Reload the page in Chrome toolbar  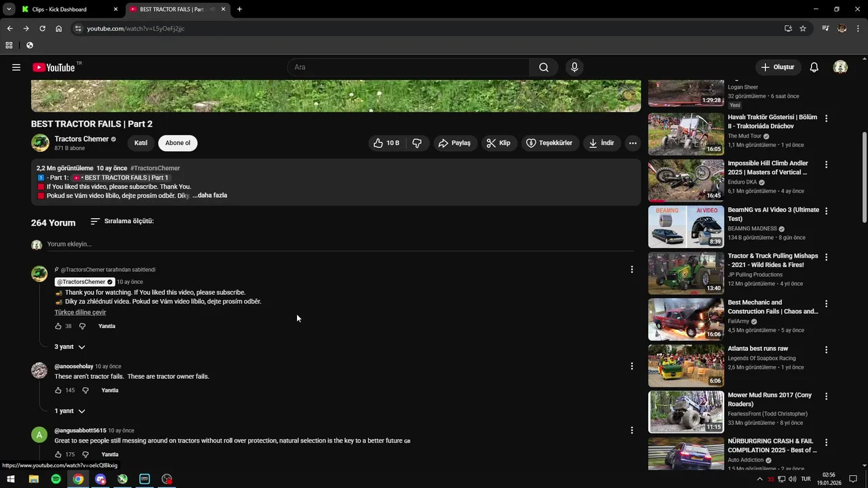[42, 28]
